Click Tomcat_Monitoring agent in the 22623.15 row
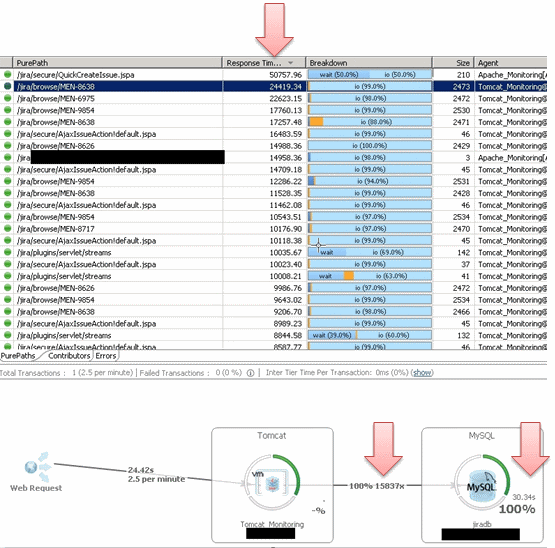The width and height of the screenshot is (555, 548). [512, 98]
